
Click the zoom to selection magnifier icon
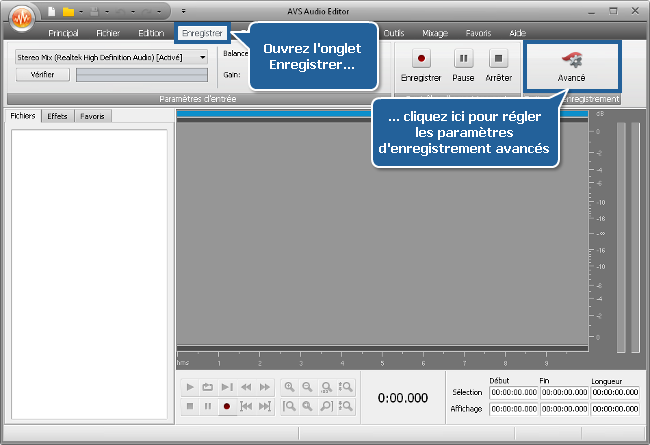(x=326, y=387)
